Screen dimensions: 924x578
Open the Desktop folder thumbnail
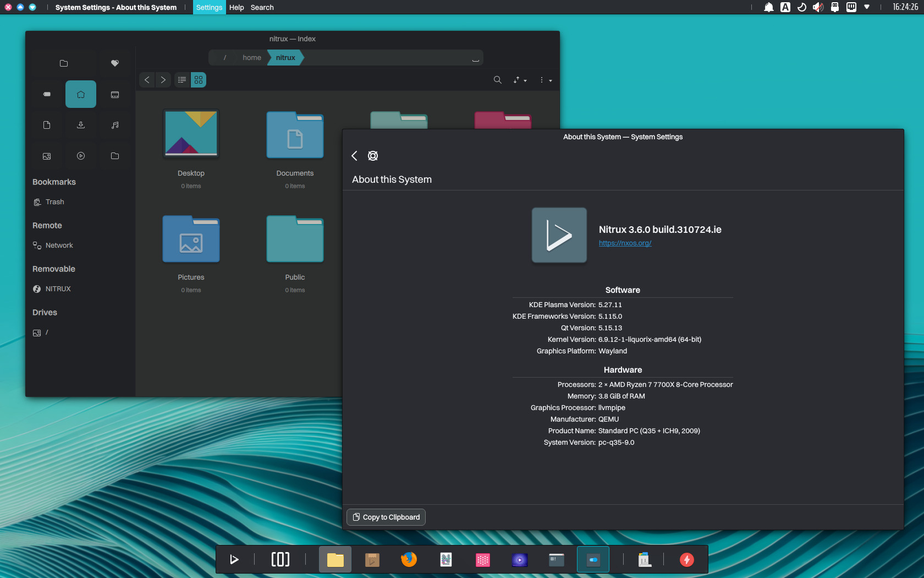[x=191, y=134]
